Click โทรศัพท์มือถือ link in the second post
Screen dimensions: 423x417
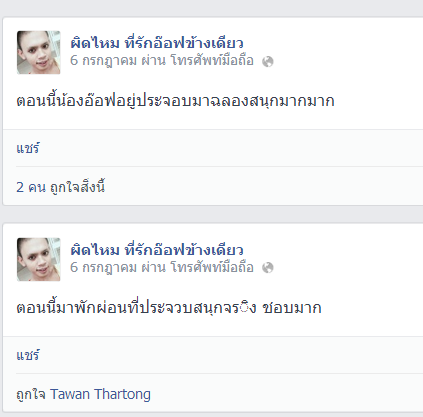click(x=212, y=267)
